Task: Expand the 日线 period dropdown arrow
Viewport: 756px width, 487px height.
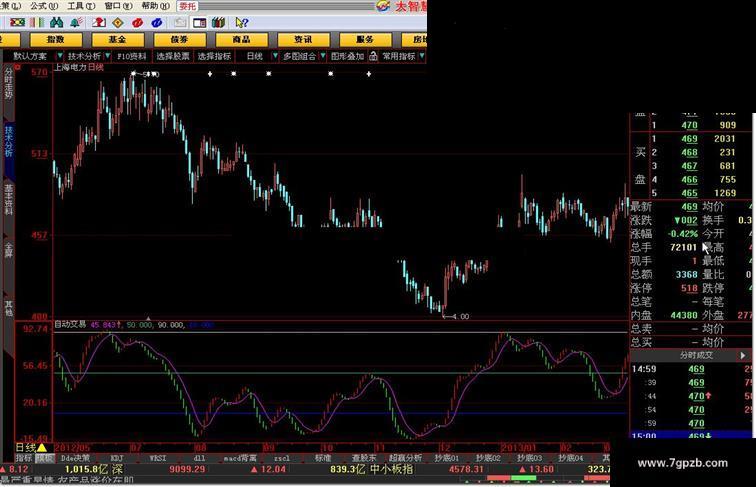Action: coord(275,56)
